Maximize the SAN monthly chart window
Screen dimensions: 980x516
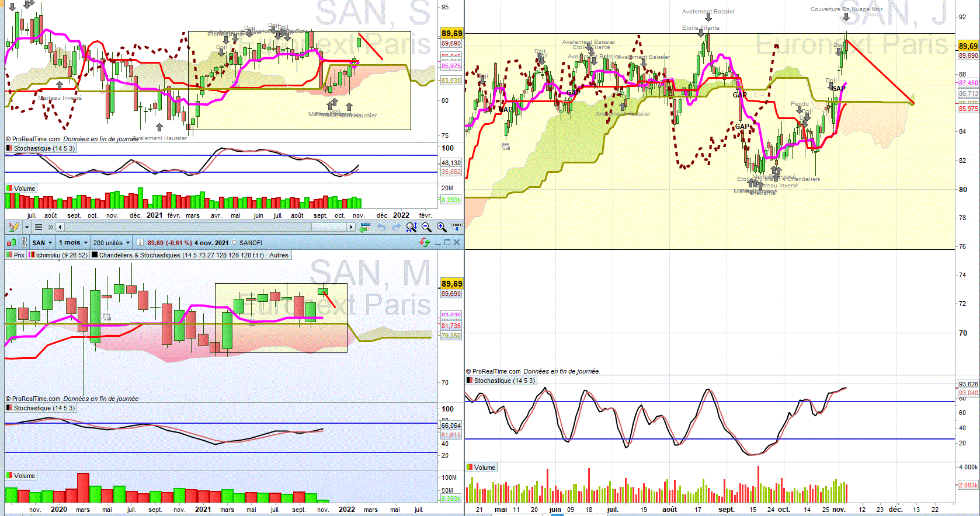pyautogui.click(x=447, y=242)
